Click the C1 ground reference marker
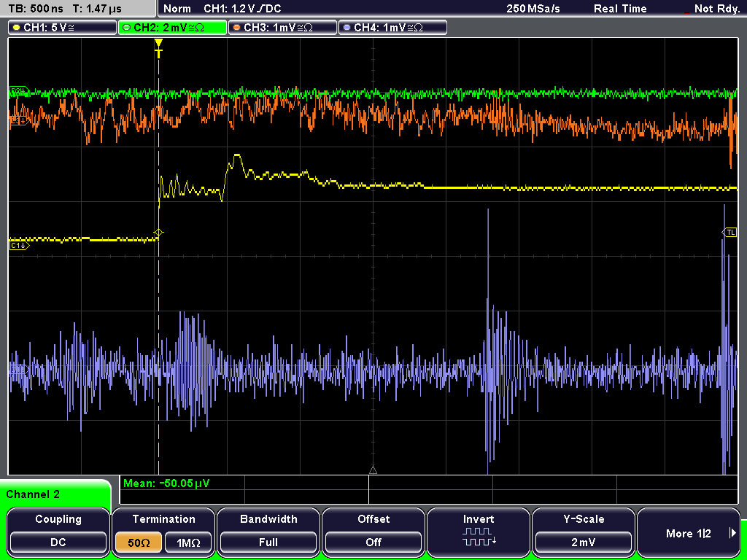Image resolution: width=747 pixels, height=560 pixels. [19, 246]
